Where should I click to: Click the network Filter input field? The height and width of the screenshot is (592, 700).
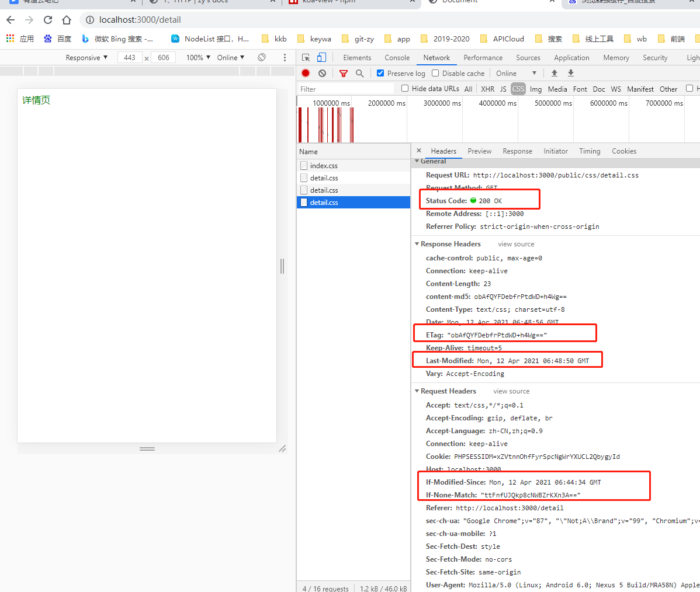tap(346, 89)
